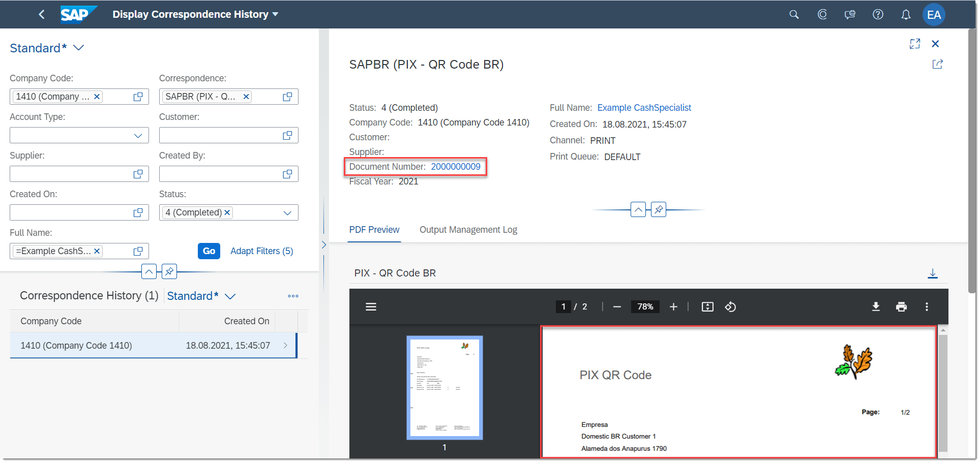980x463 pixels.
Task: Open value help for Customer field
Action: pyautogui.click(x=287, y=135)
